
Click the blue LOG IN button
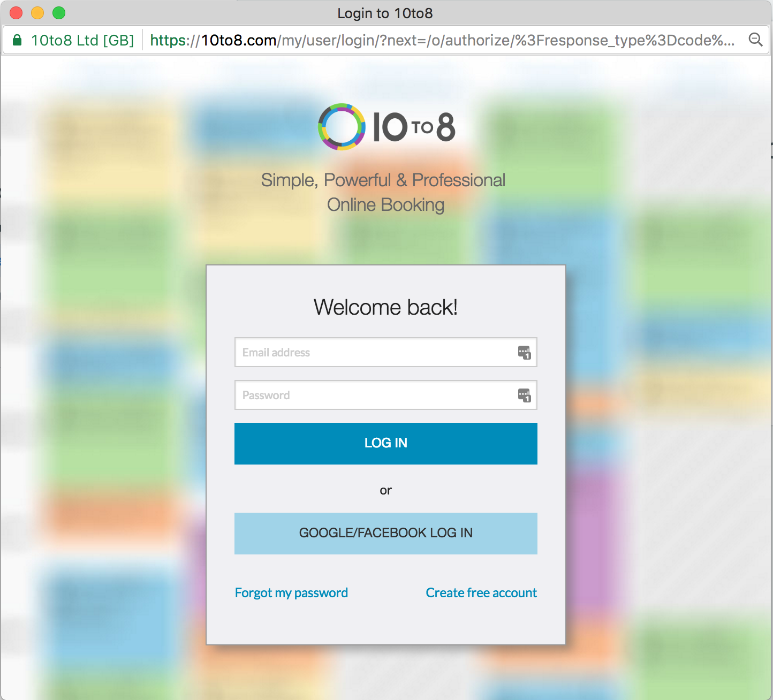pos(386,444)
